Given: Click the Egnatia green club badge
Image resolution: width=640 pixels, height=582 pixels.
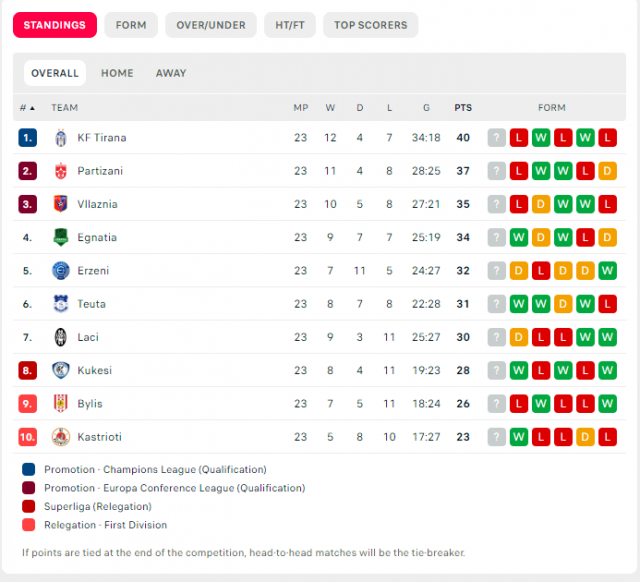Looking at the screenshot, I should [61, 238].
